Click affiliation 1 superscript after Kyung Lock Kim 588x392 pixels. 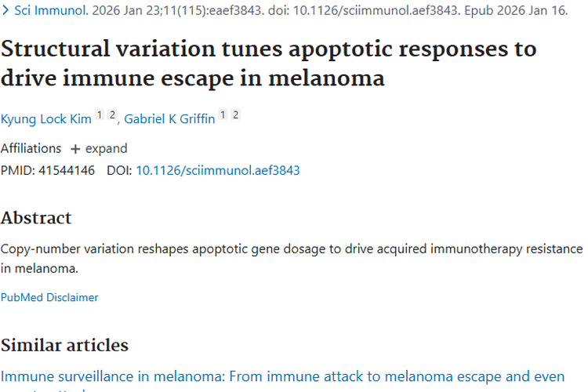(x=100, y=116)
